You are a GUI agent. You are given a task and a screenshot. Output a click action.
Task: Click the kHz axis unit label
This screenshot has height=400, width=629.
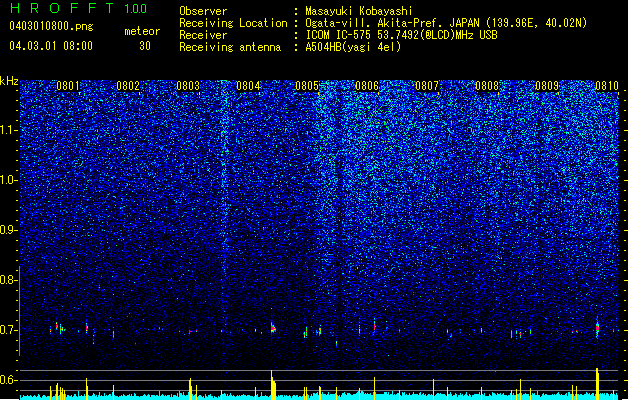pos(9,81)
